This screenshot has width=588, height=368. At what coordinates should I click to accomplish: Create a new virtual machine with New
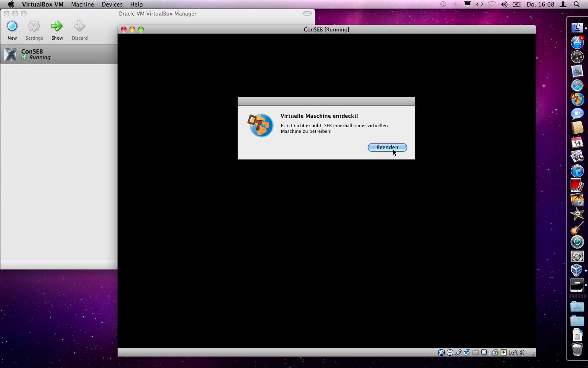[x=12, y=29]
